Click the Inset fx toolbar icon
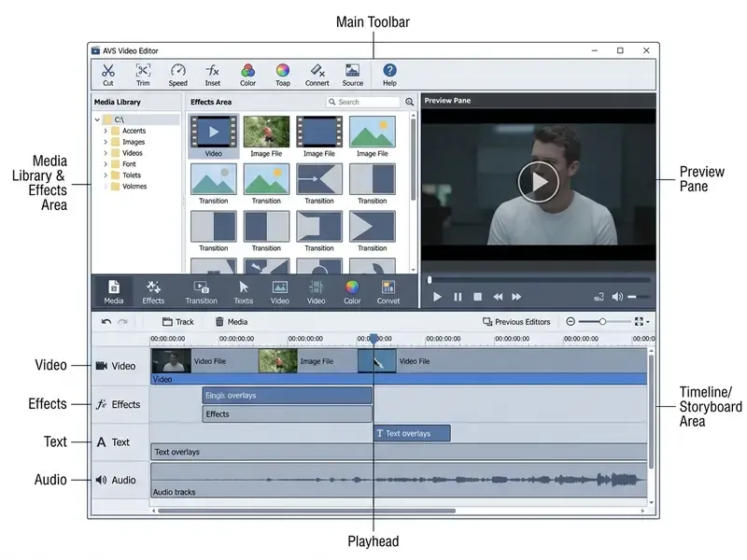The image size is (747, 560). [213, 75]
